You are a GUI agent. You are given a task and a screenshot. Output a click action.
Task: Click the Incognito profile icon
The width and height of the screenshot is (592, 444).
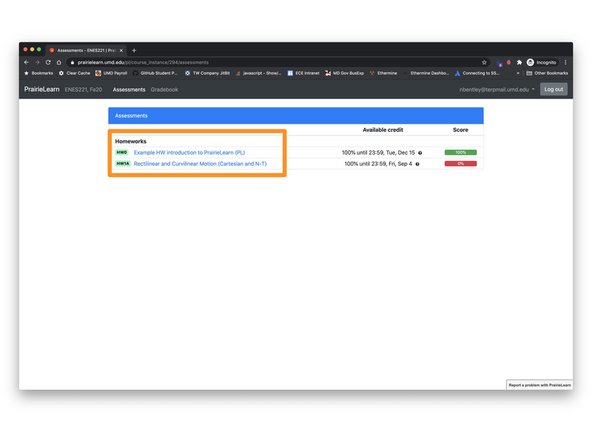(541, 62)
